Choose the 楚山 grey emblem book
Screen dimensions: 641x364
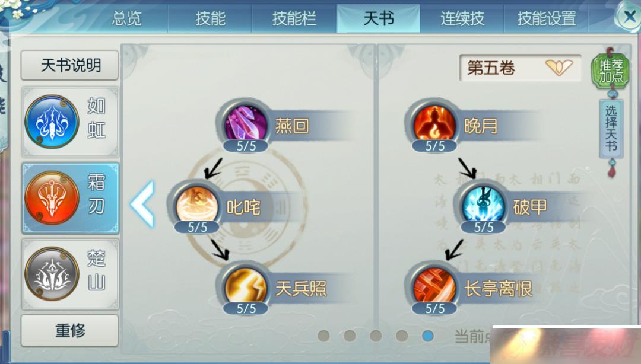(x=70, y=274)
